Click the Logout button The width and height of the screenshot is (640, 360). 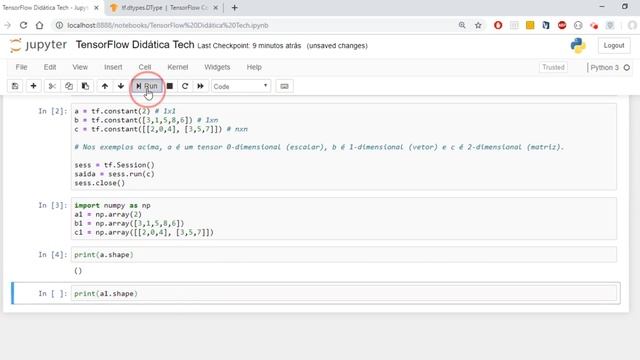click(x=614, y=45)
